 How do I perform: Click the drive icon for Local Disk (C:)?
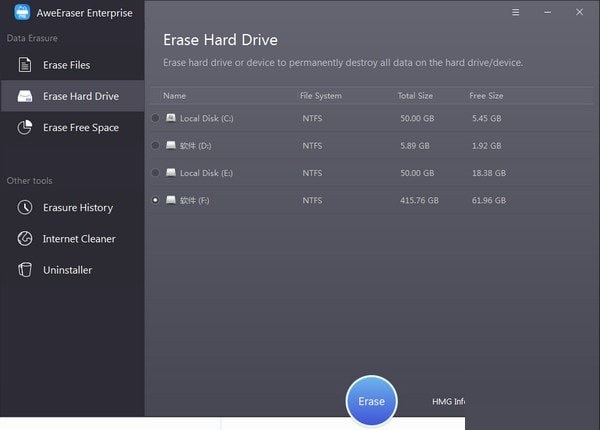[171, 118]
